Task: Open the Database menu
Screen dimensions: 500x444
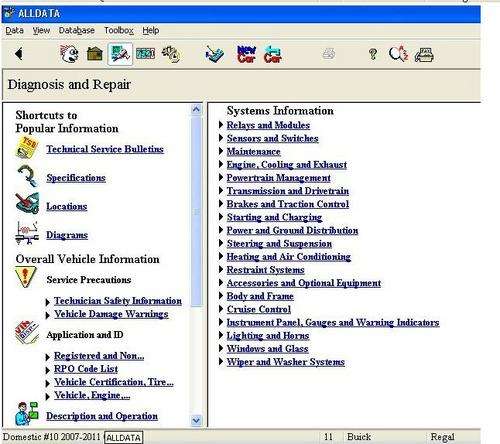Action: point(76,30)
